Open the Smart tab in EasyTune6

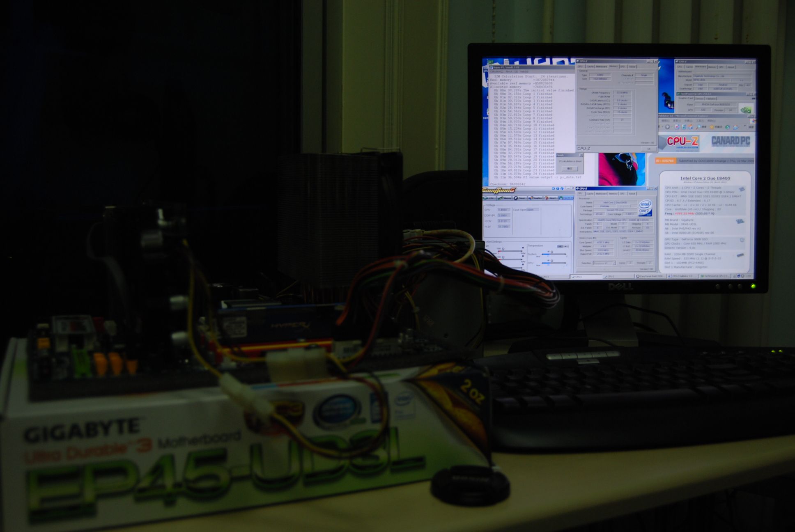coord(551,198)
